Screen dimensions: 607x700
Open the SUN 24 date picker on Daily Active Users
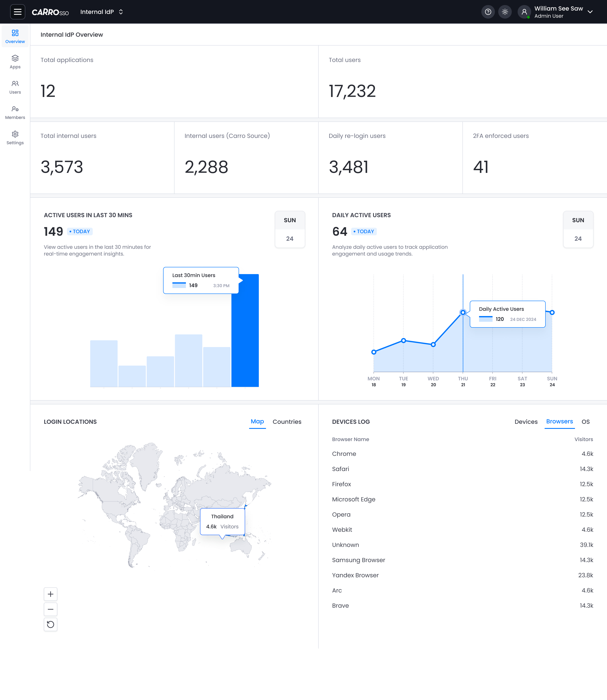[578, 229]
